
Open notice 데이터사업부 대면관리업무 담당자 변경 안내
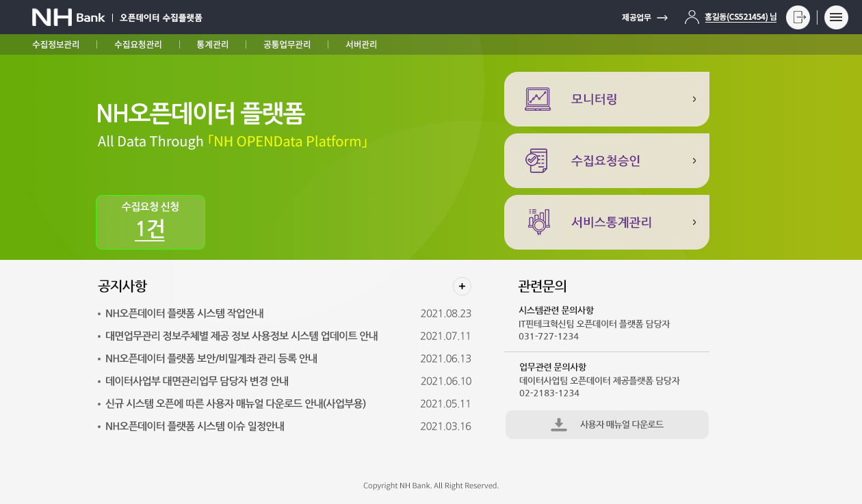[x=197, y=381]
